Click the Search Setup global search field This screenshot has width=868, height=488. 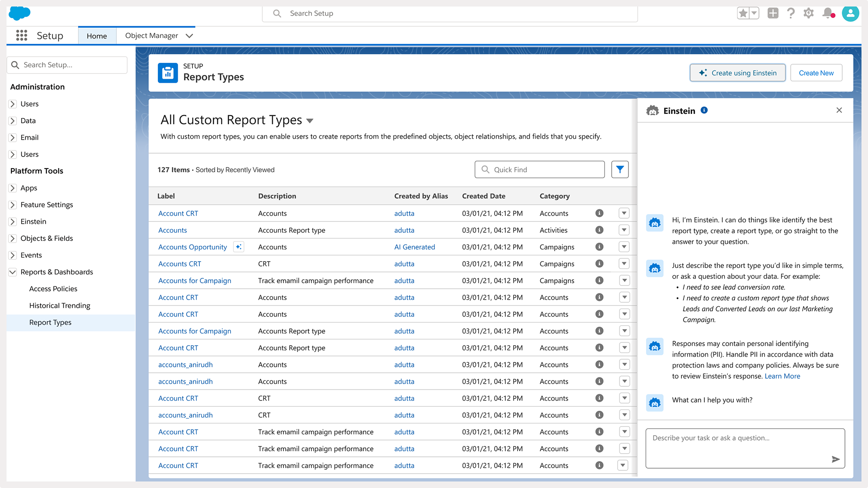click(450, 14)
